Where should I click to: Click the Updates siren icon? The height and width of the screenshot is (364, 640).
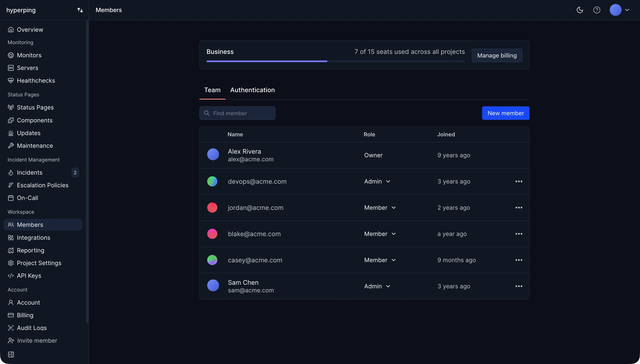pyautogui.click(x=11, y=133)
